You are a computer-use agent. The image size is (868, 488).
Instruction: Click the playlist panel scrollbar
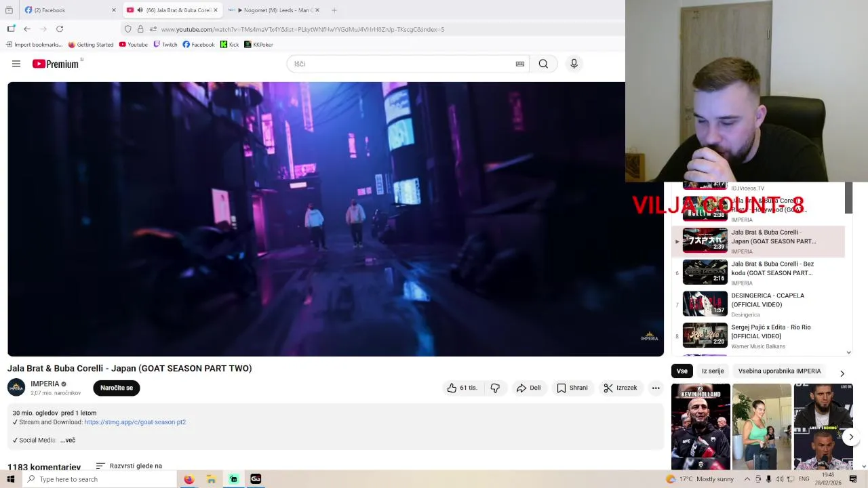848,198
